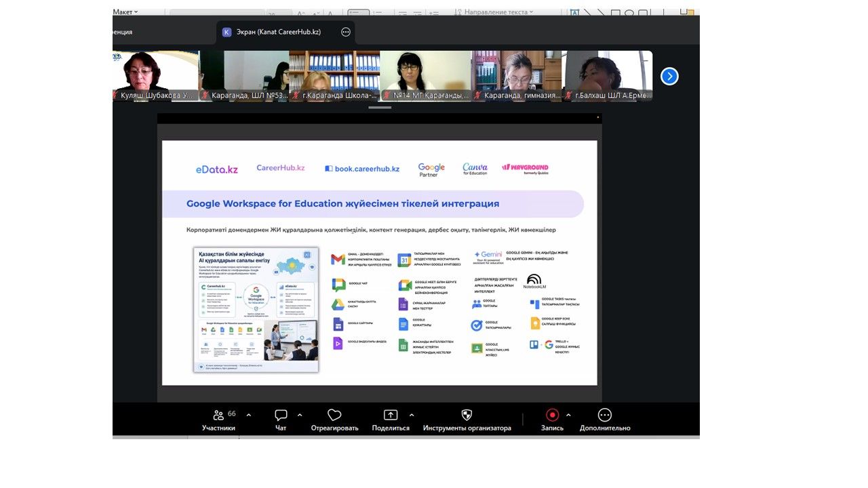Click the NotebookLM logo on the slide

534,282
